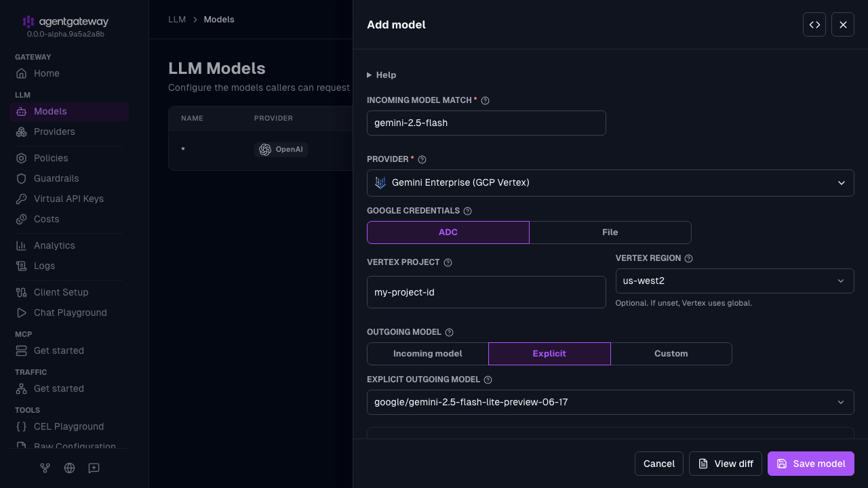This screenshot has width=868, height=488.
Task: Open CEL Playground in sidebar
Action: (x=69, y=426)
